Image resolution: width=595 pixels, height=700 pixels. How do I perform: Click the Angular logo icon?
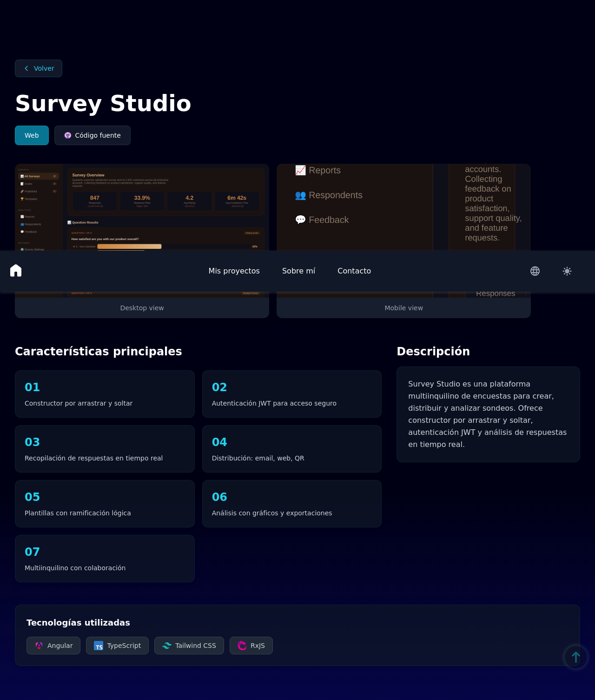click(39, 646)
